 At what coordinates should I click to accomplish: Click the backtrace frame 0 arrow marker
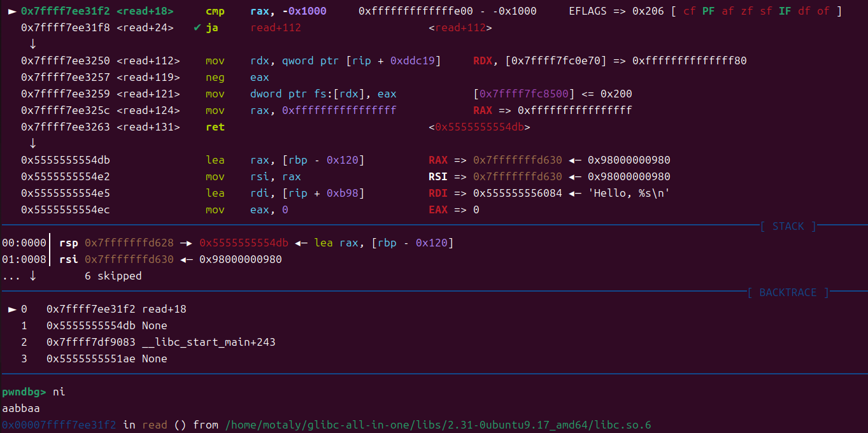(11, 309)
